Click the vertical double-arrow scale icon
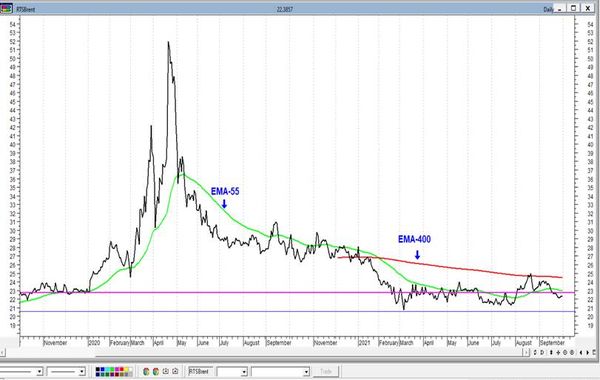This screenshot has width=600, height=380. point(551,352)
